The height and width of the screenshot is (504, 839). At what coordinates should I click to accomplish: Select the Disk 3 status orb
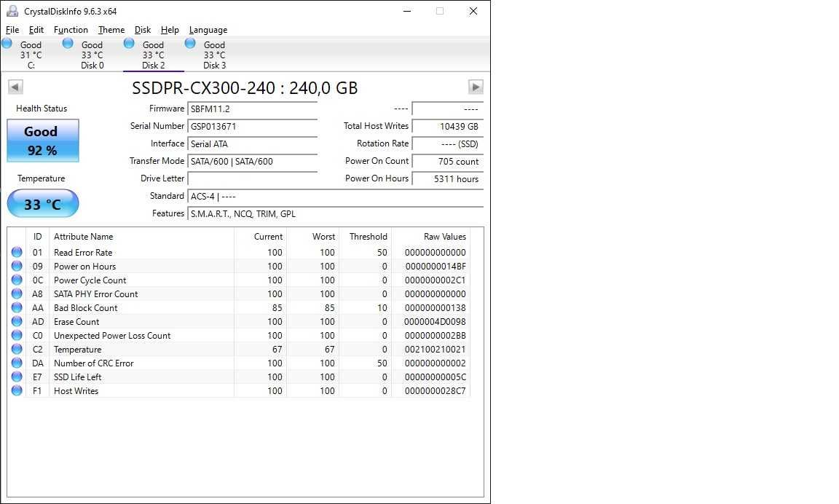tap(190, 44)
